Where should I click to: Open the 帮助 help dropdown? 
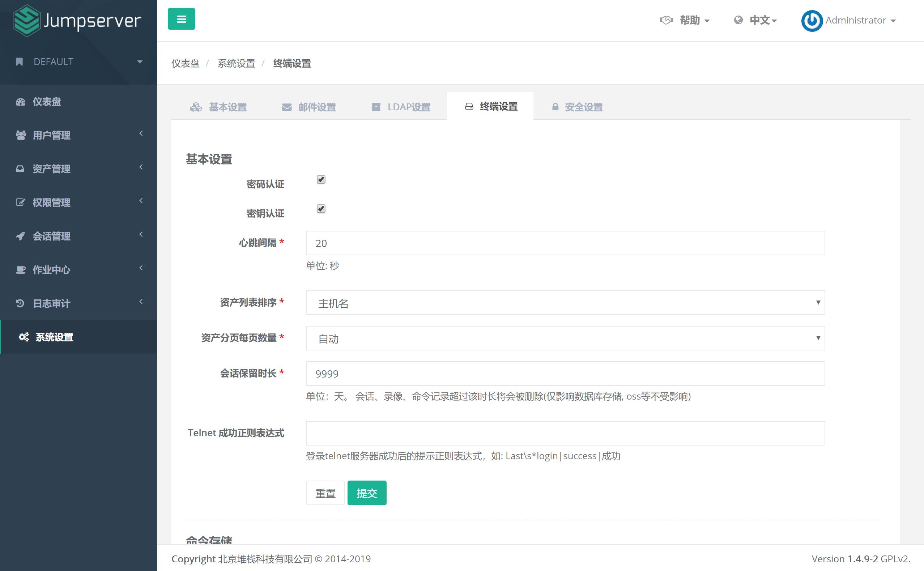coord(694,20)
